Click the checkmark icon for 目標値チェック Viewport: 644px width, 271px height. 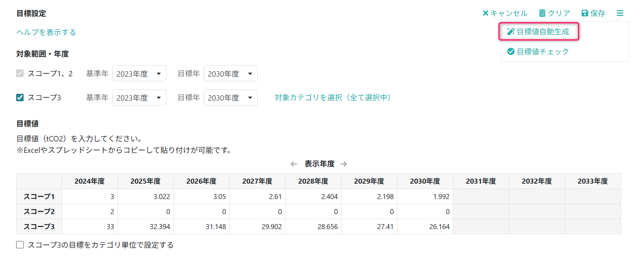[511, 52]
